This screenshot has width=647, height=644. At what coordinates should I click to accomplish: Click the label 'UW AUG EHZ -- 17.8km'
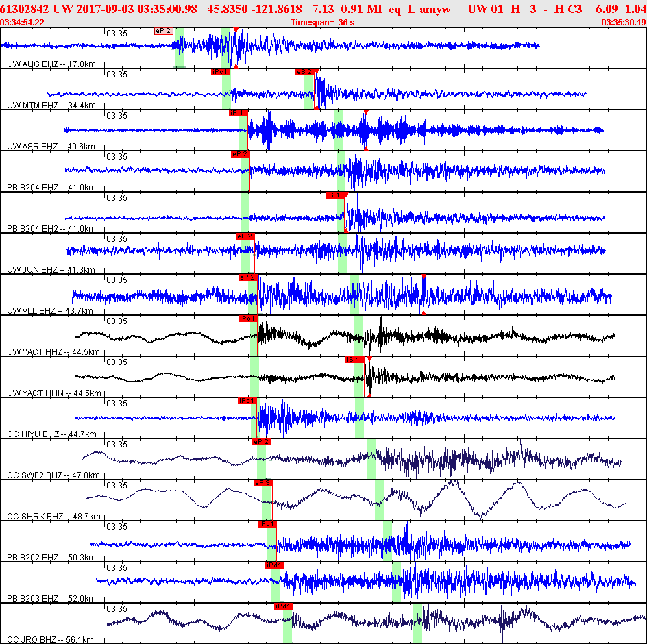click(51, 64)
